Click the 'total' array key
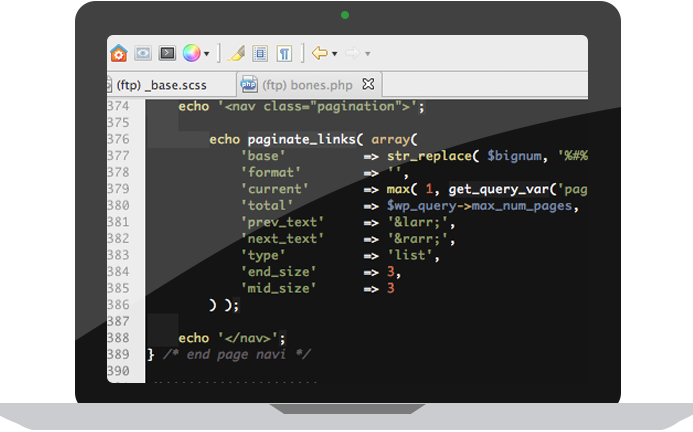 (267, 206)
